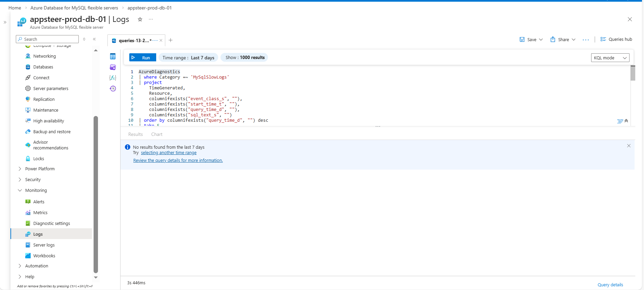Screen dimensions: 644x290
Task: Favorite this resource with the star icon
Action: coord(140,19)
